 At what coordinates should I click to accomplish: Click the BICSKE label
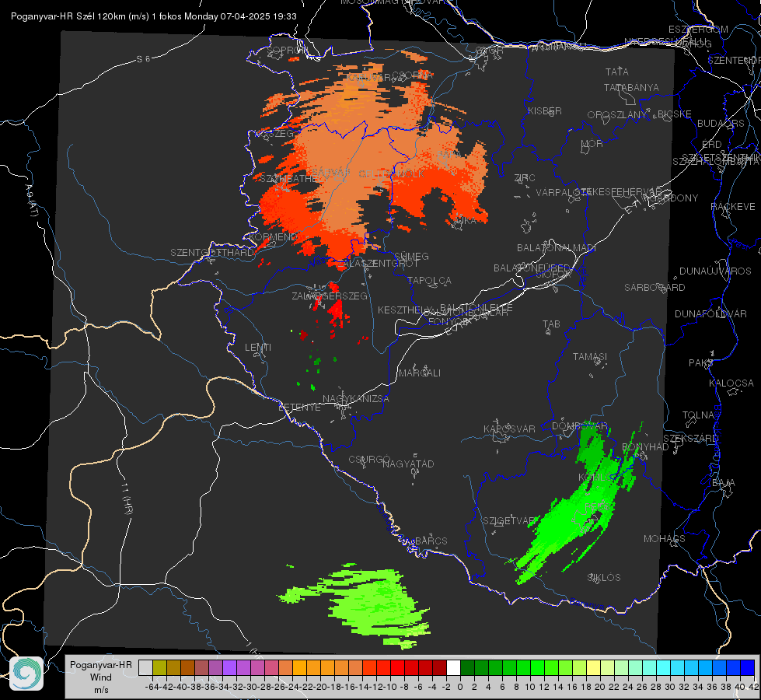pyautogui.click(x=675, y=114)
